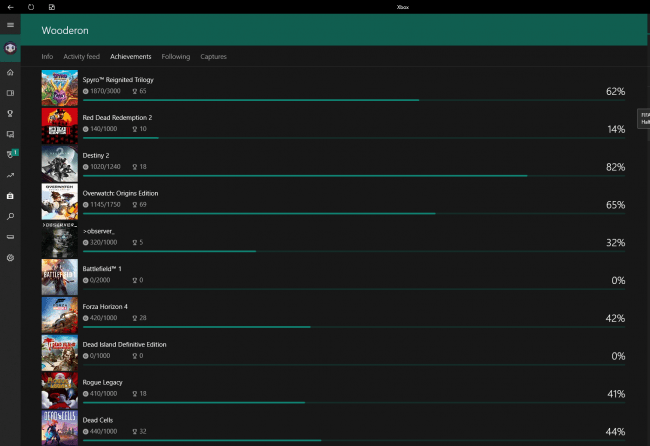Open the Microsoft Store bag icon
Image resolution: width=650 pixels, height=446 pixels.
[10, 195]
